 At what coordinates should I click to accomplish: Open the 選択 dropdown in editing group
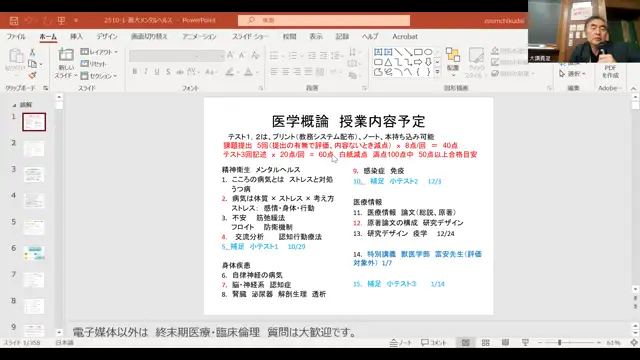572,73
